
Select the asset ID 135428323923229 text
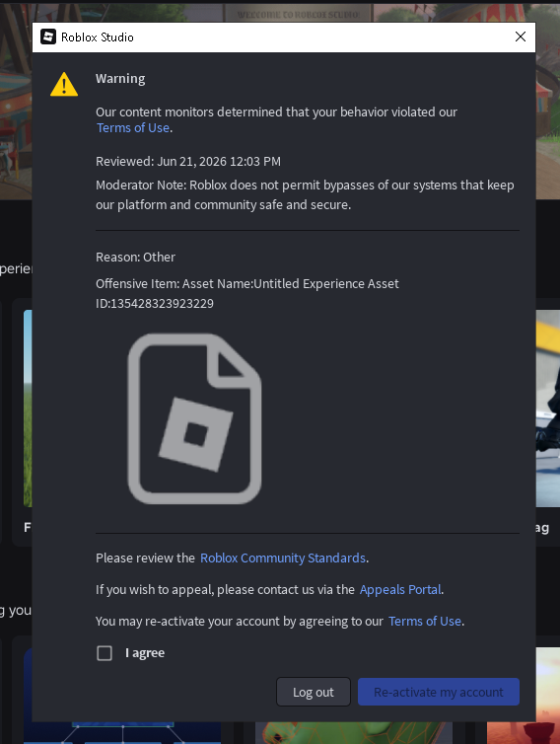(x=162, y=304)
